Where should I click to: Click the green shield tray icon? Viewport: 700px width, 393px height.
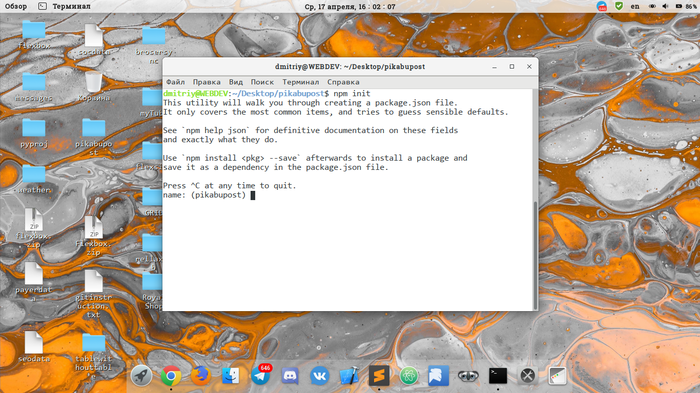(x=619, y=6)
